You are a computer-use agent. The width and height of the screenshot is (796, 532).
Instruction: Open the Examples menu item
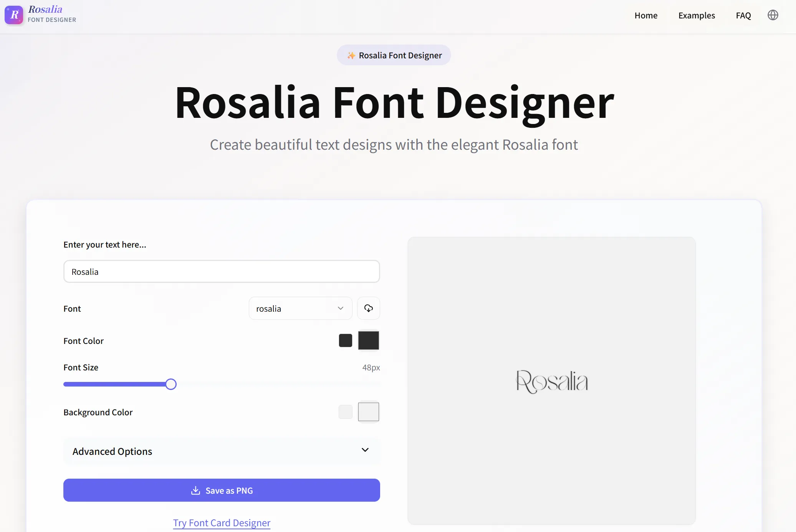point(697,15)
